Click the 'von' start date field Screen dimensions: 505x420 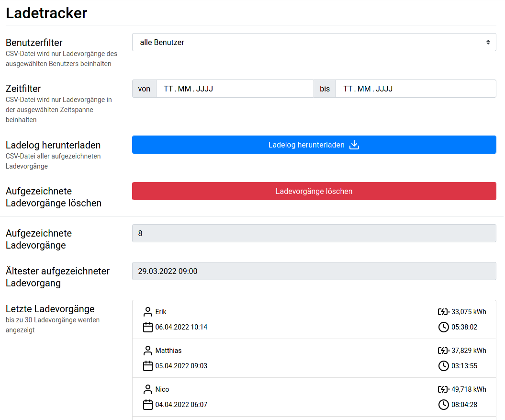tap(235, 89)
